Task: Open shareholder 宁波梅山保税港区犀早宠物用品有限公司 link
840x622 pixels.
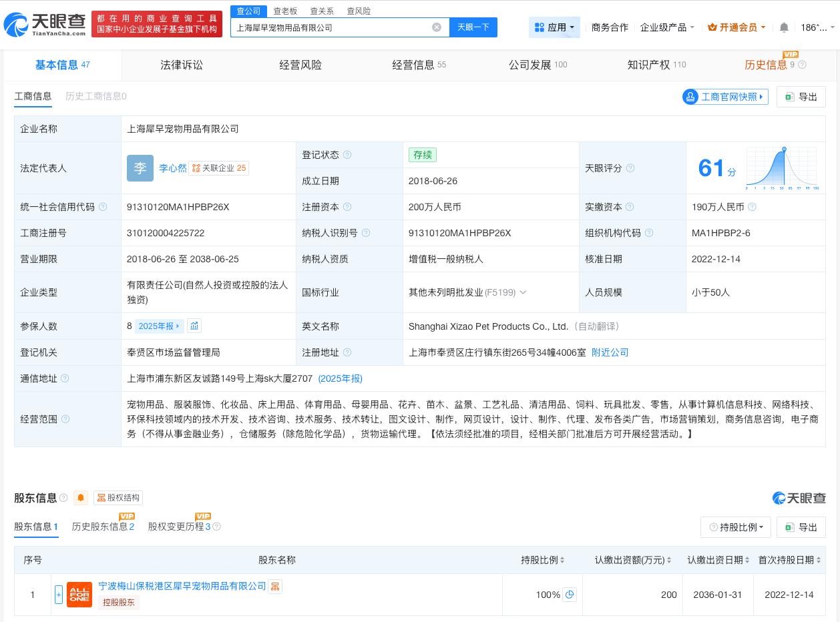Action: [182, 586]
